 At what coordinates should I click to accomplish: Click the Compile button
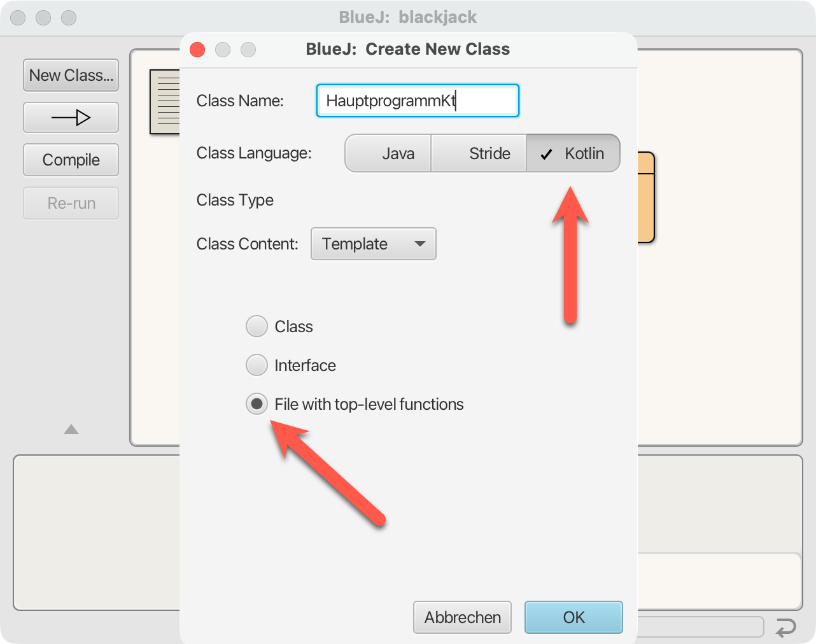click(71, 160)
